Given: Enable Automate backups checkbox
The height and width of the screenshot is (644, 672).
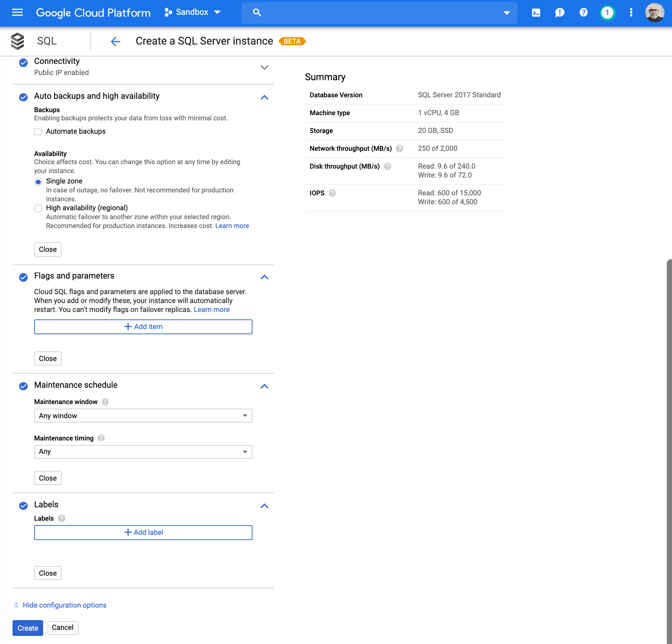Looking at the screenshot, I should (38, 132).
